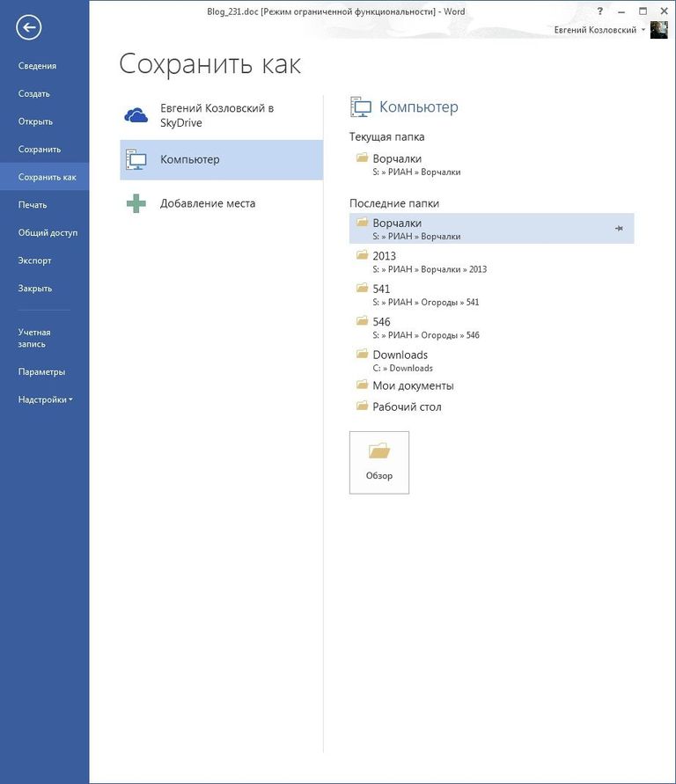Click the SkyDrive cloud icon

(x=136, y=115)
